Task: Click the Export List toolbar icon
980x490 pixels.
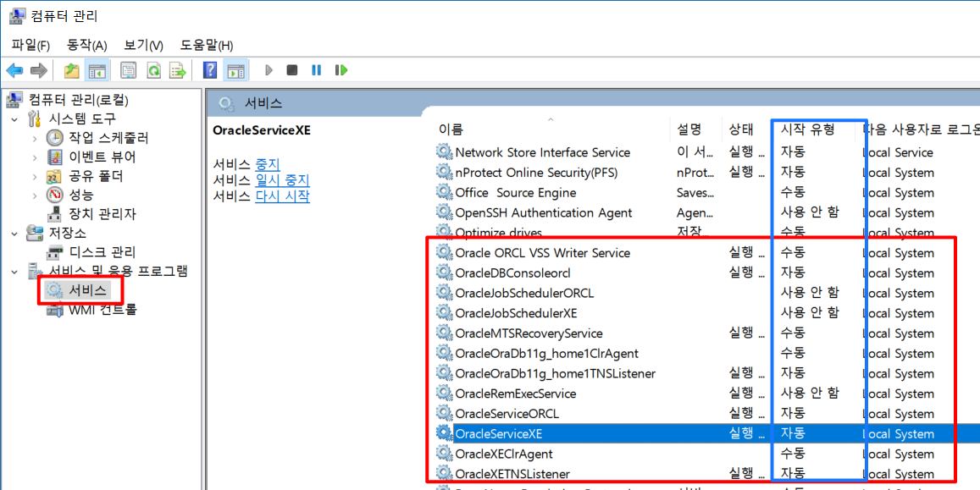Action: 178,70
